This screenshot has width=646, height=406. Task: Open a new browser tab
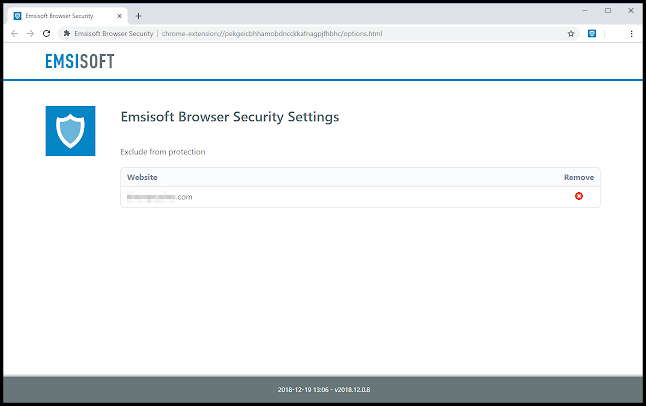click(x=138, y=16)
